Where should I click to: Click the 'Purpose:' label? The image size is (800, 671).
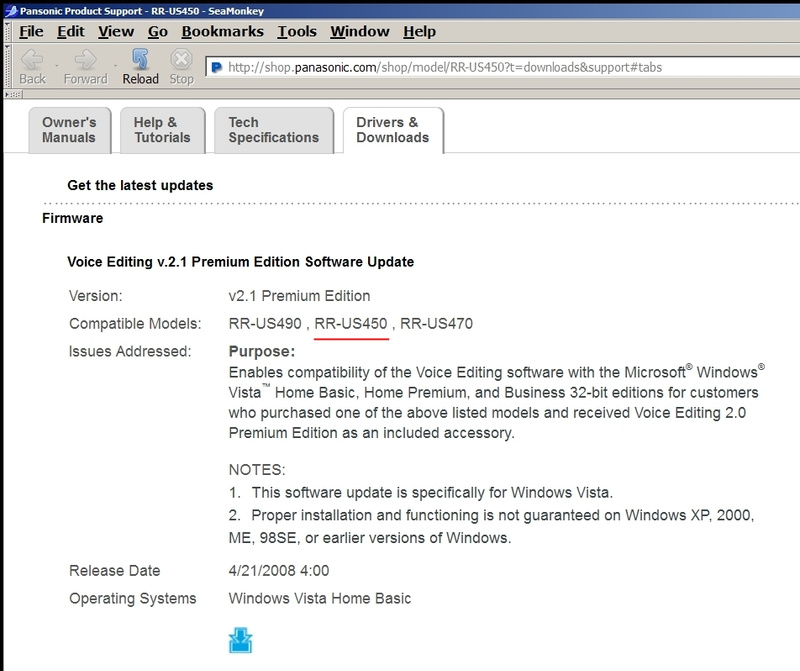[x=262, y=352]
